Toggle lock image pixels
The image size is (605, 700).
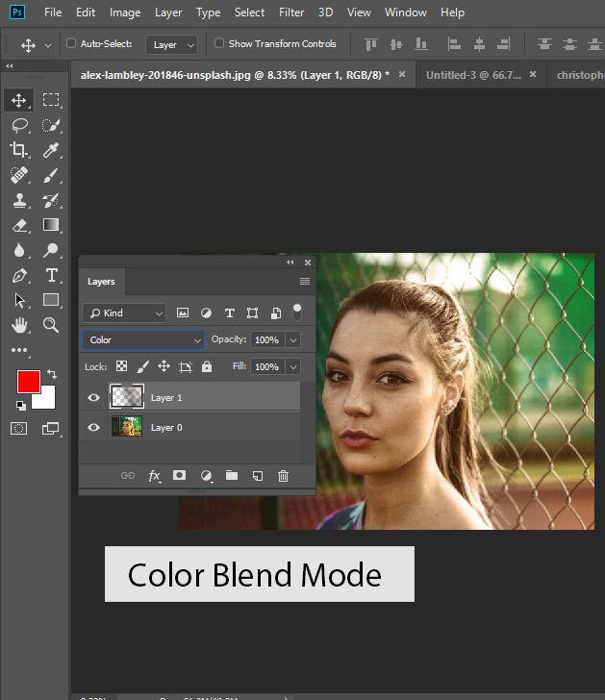click(x=143, y=366)
